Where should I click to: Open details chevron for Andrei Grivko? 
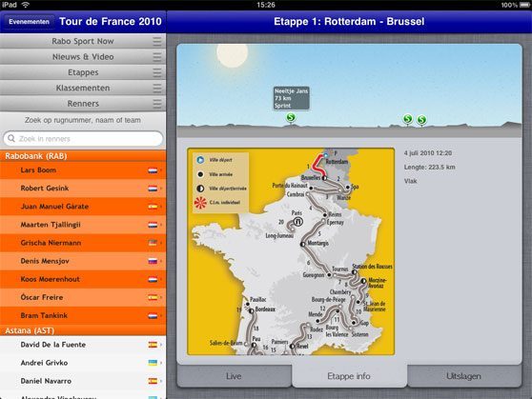[161, 363]
